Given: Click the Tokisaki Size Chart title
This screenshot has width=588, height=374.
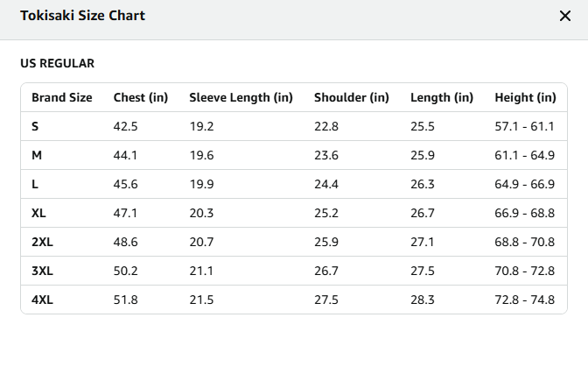Looking at the screenshot, I should pyautogui.click(x=82, y=16).
